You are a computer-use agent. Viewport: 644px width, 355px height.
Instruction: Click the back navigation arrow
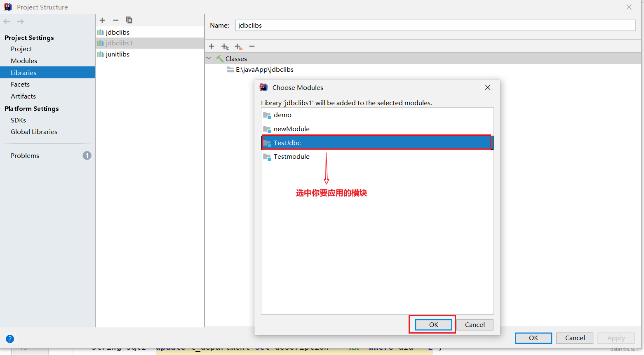7,21
